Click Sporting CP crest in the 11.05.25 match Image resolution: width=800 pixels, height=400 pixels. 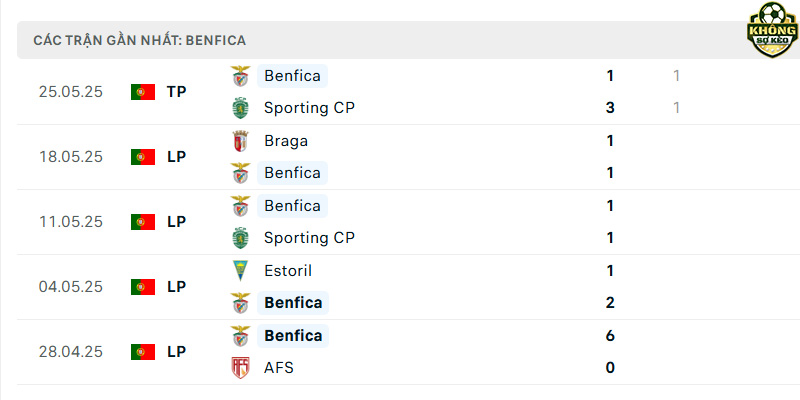240,238
